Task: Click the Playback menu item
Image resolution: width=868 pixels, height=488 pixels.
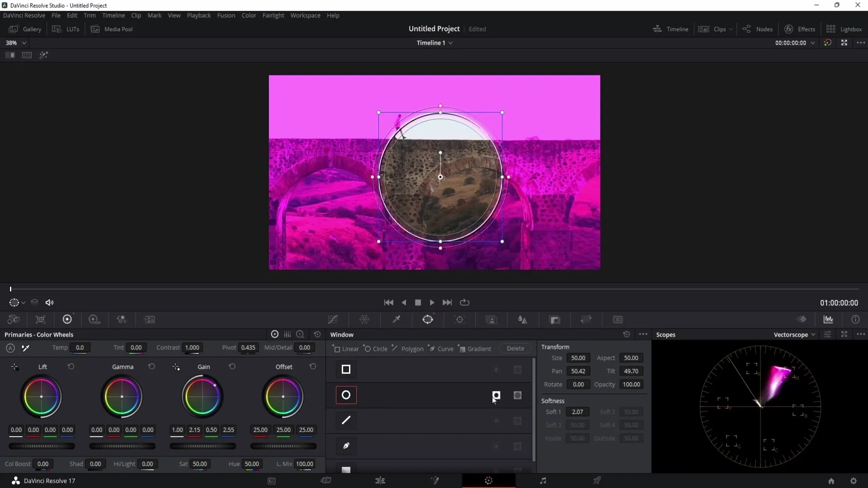Action: point(199,15)
